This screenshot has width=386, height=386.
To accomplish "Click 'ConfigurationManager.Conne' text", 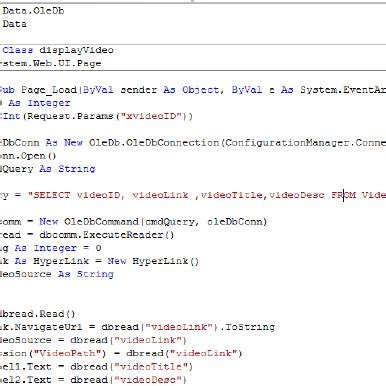I will 306,143.
